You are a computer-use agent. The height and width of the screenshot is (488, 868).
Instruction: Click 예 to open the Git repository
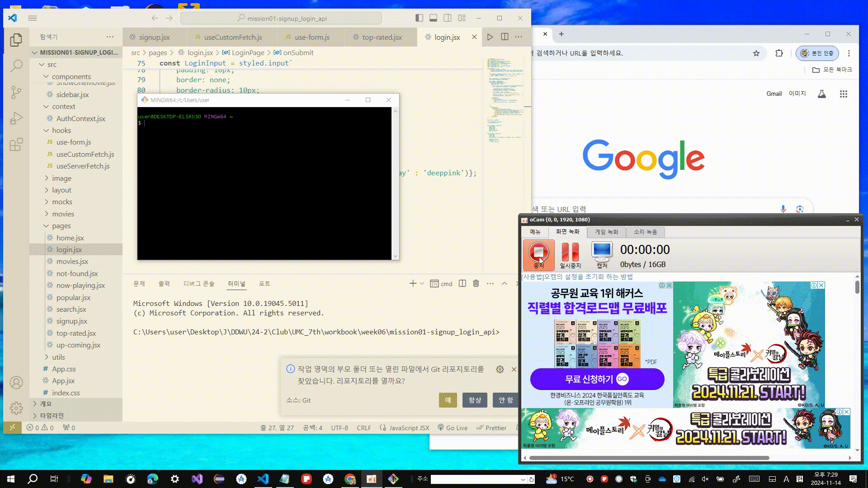448,400
